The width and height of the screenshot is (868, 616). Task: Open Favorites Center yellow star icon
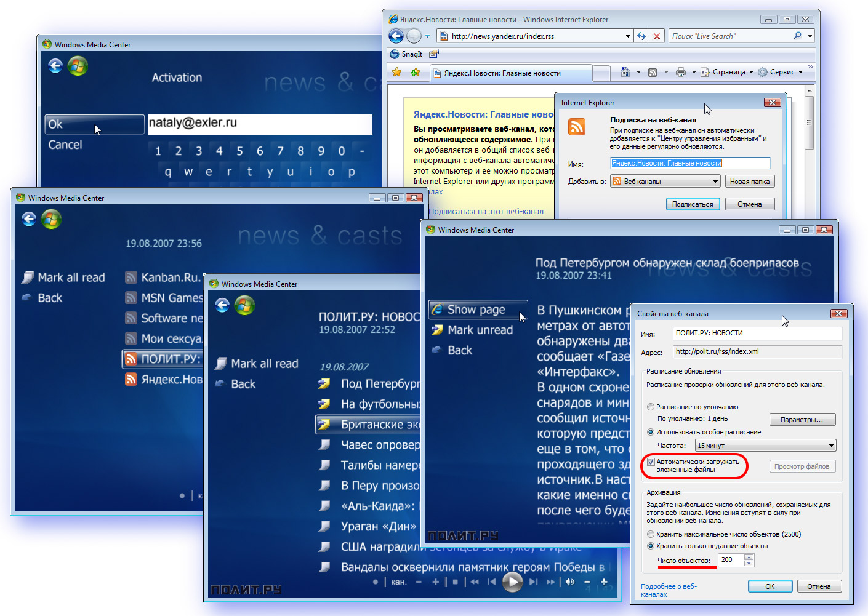point(397,73)
